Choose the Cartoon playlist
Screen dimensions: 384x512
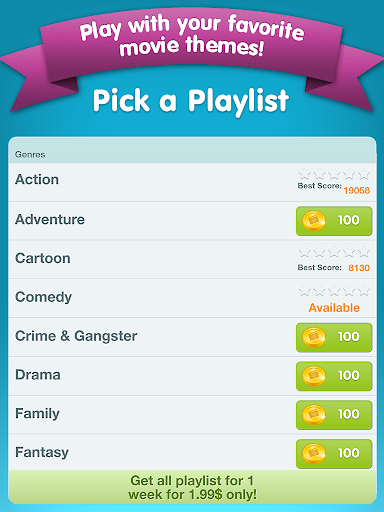pyautogui.click(x=192, y=259)
